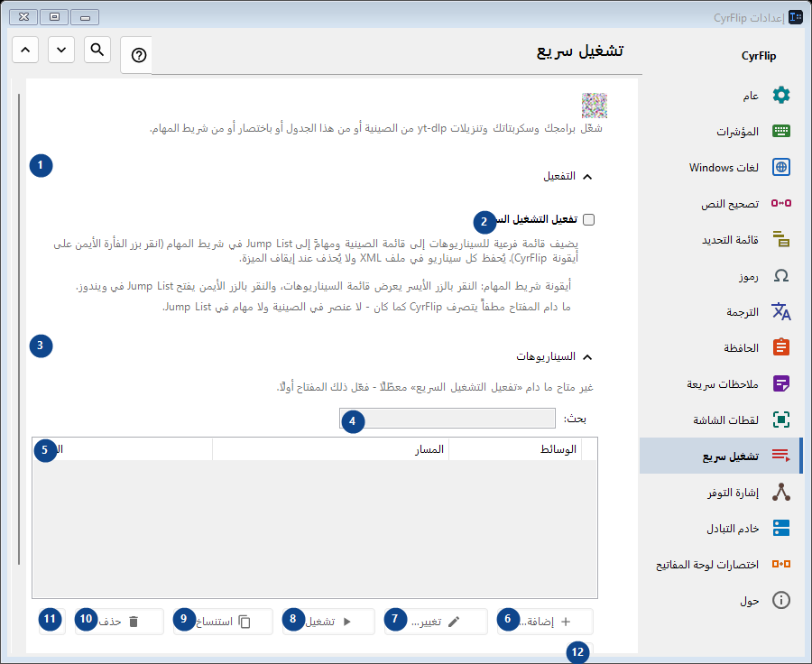The image size is (812, 664).
Task: Open the حول about info icon
Action: tap(781, 600)
